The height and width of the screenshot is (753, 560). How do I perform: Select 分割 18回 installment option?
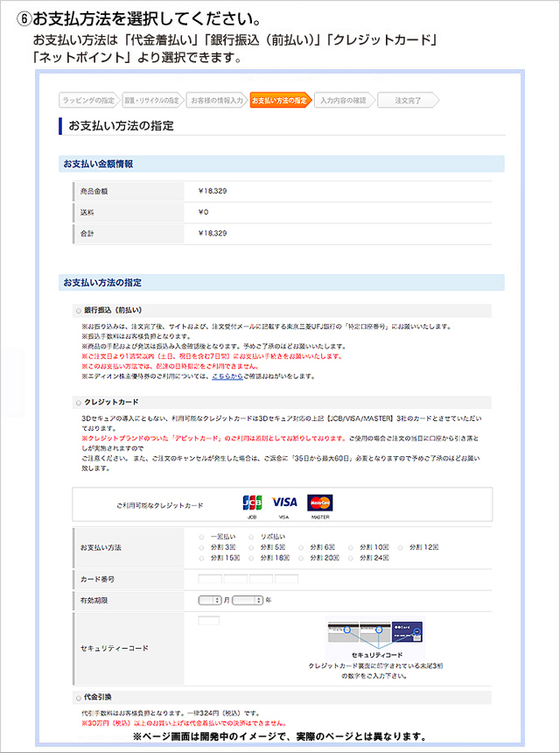[251, 558]
